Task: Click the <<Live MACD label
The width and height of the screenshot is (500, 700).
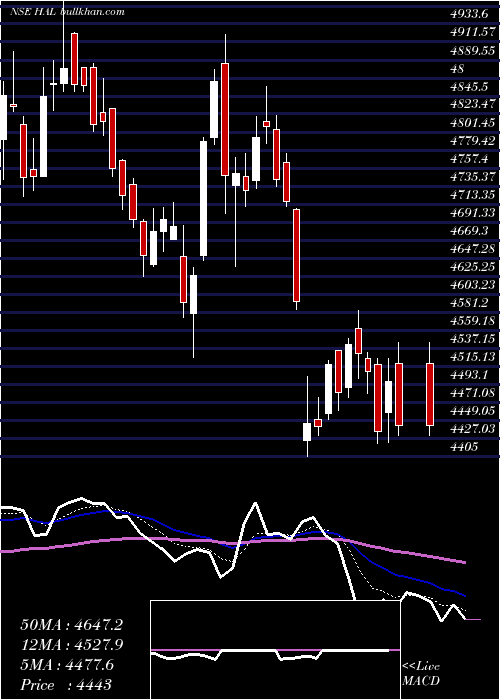Action: tap(421, 674)
